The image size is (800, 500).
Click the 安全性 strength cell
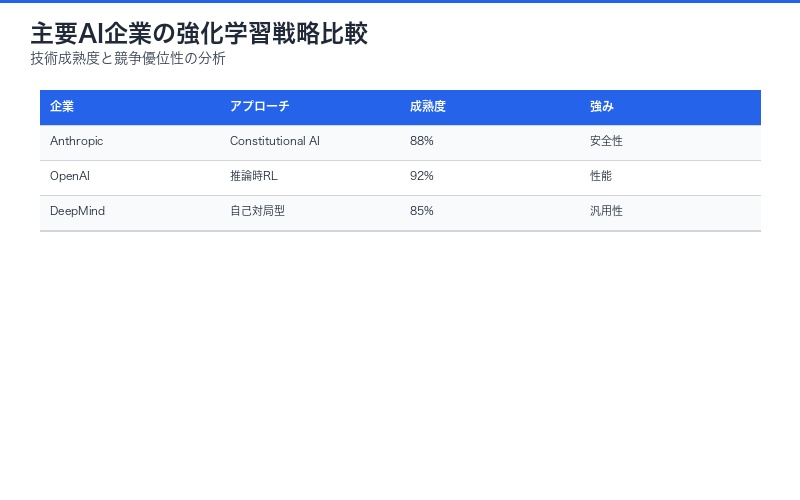pos(606,141)
